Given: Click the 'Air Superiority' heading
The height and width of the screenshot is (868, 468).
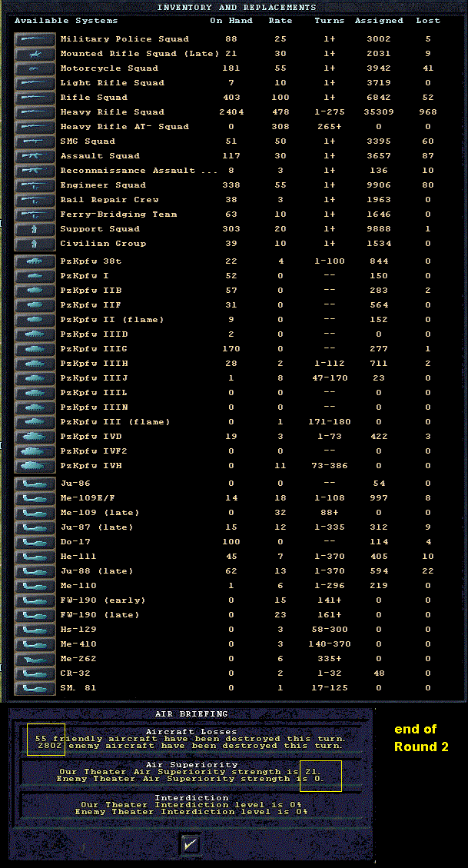Looking at the screenshot, I should coord(191,765).
